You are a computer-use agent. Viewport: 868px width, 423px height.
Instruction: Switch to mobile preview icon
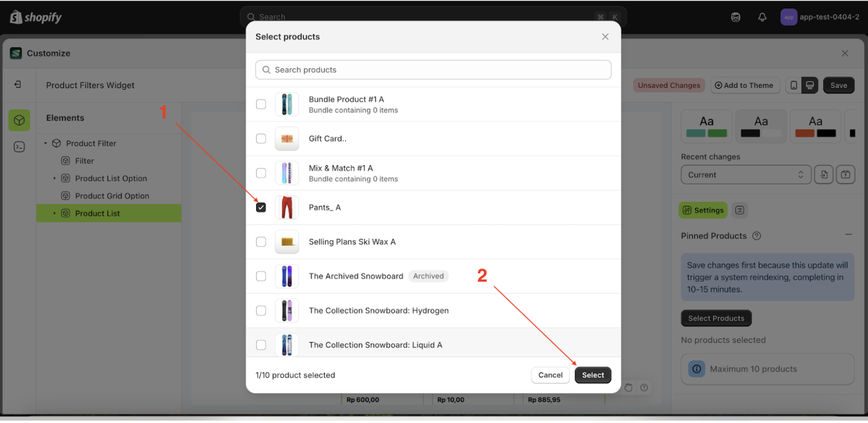(794, 85)
